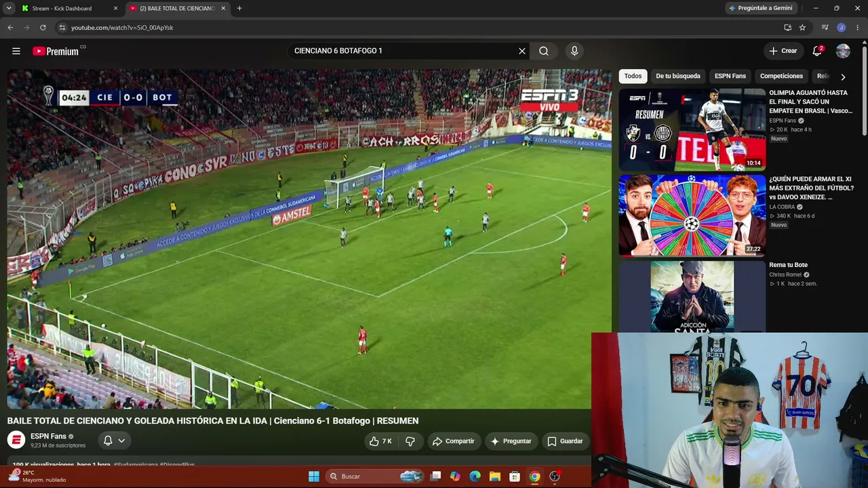
Task: Select the Todos filter chip
Action: tap(633, 76)
